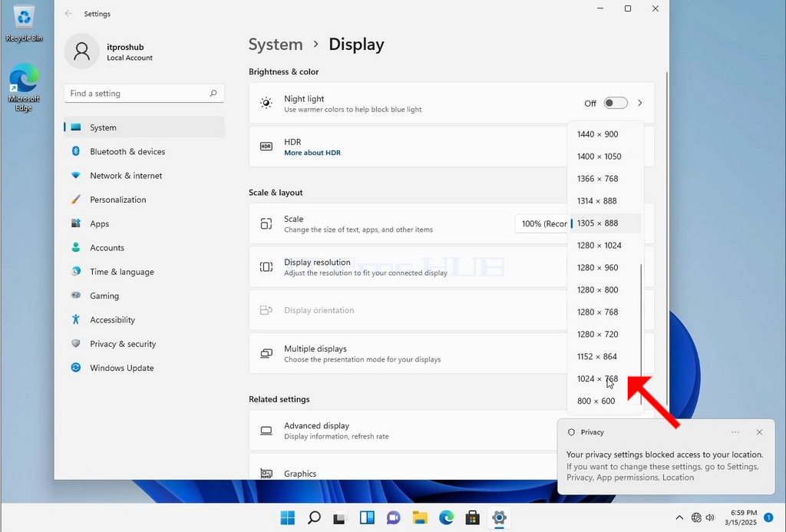
Task: Choose 1280 × 800 resolution option
Action: 606,290
